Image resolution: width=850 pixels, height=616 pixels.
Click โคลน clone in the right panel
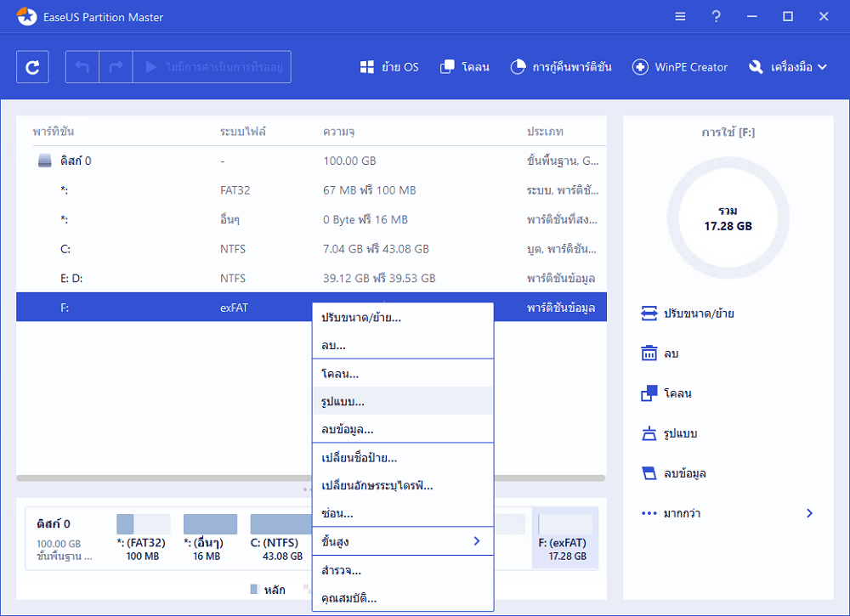(666, 393)
